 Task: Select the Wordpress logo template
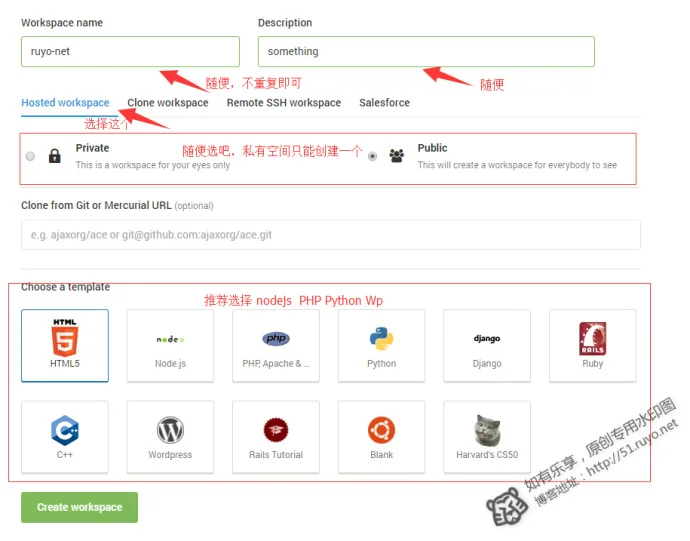(x=170, y=430)
